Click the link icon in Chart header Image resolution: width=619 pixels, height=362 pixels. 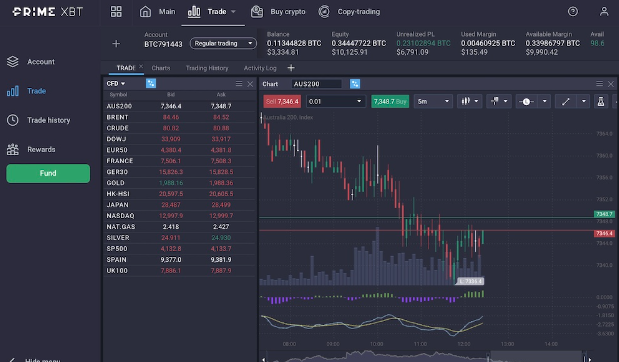click(355, 84)
